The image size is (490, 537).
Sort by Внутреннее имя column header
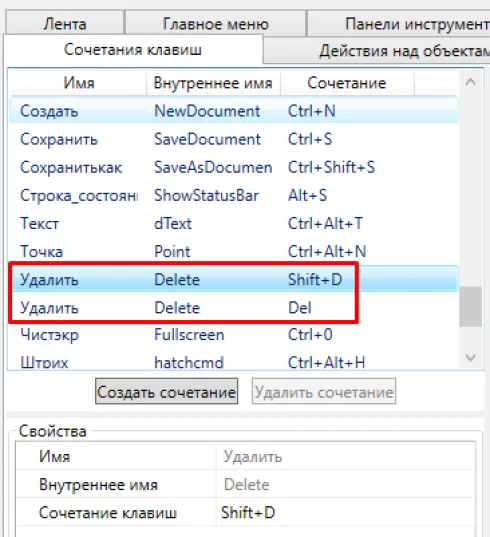pyautogui.click(x=213, y=83)
